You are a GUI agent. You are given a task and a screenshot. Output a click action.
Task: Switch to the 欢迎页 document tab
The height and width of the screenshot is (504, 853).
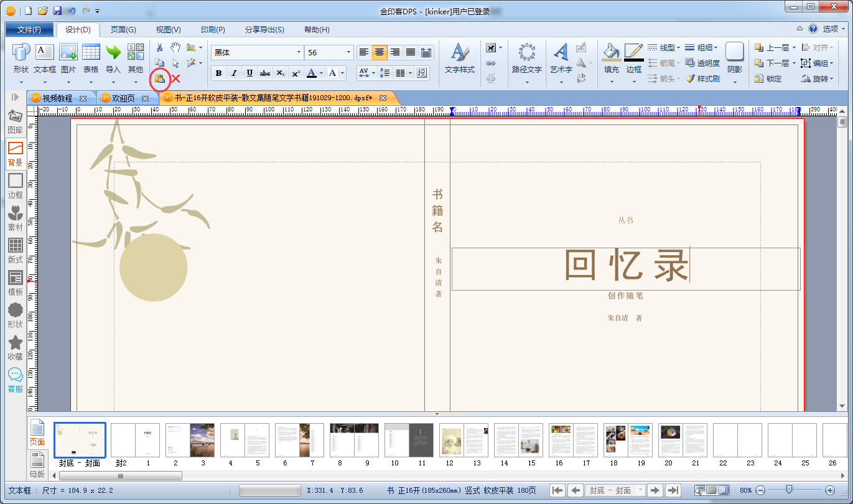[x=123, y=98]
